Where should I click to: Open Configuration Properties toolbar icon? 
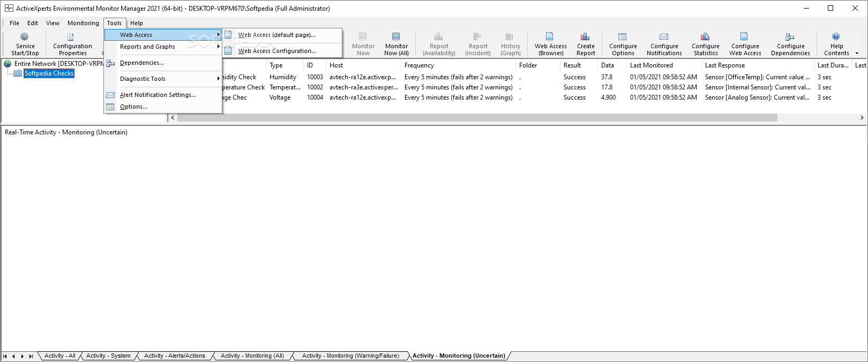[70, 37]
